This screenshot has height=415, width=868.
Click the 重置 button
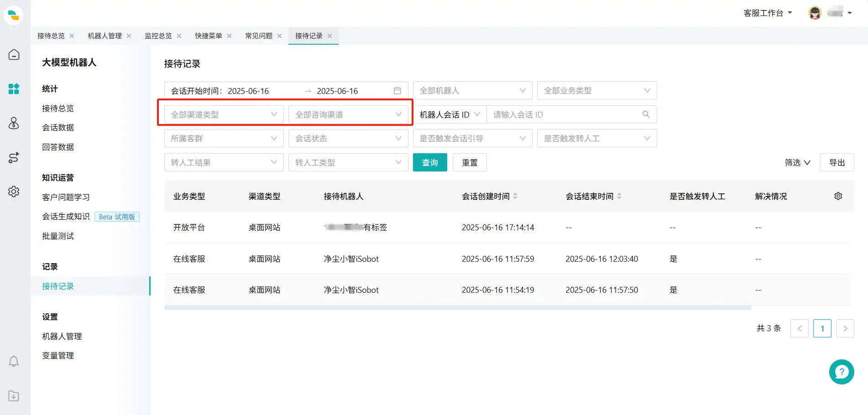[470, 162]
